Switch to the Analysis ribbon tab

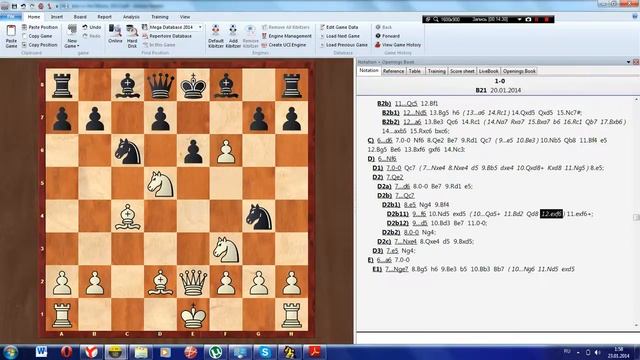131,17
